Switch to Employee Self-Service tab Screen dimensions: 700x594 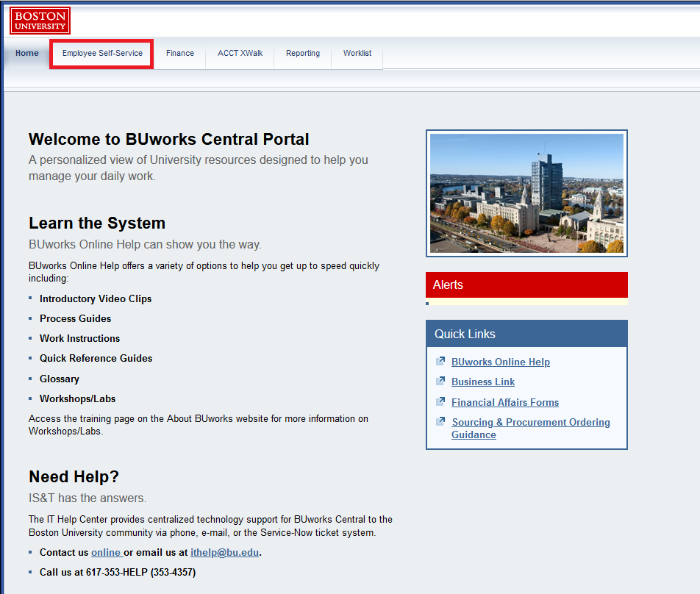pos(102,54)
